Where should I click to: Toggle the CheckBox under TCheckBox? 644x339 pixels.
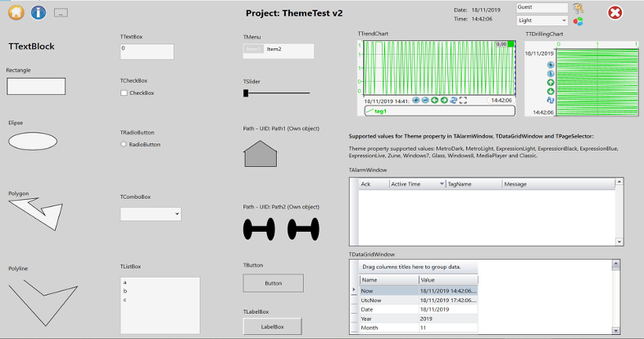125,93
